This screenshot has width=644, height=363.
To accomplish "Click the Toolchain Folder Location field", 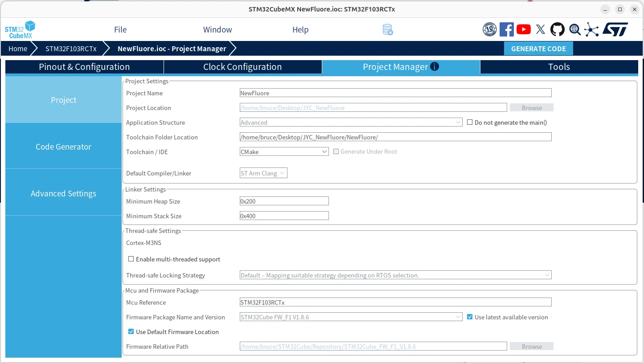I will pyautogui.click(x=396, y=137).
